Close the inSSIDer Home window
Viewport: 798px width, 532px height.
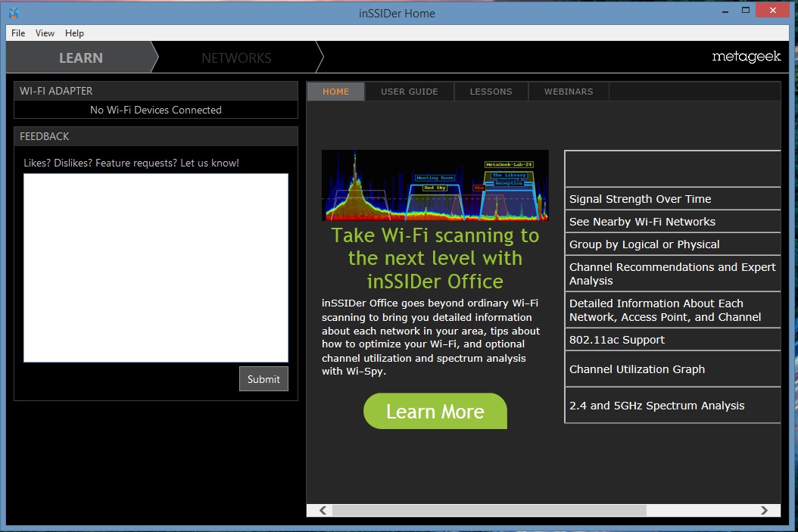tap(772, 11)
